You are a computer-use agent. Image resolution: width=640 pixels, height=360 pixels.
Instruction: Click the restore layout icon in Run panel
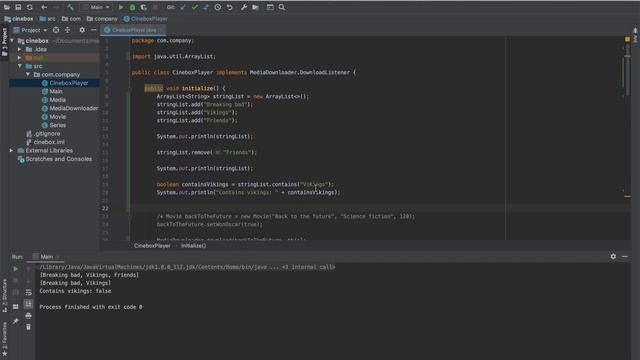coord(16,307)
